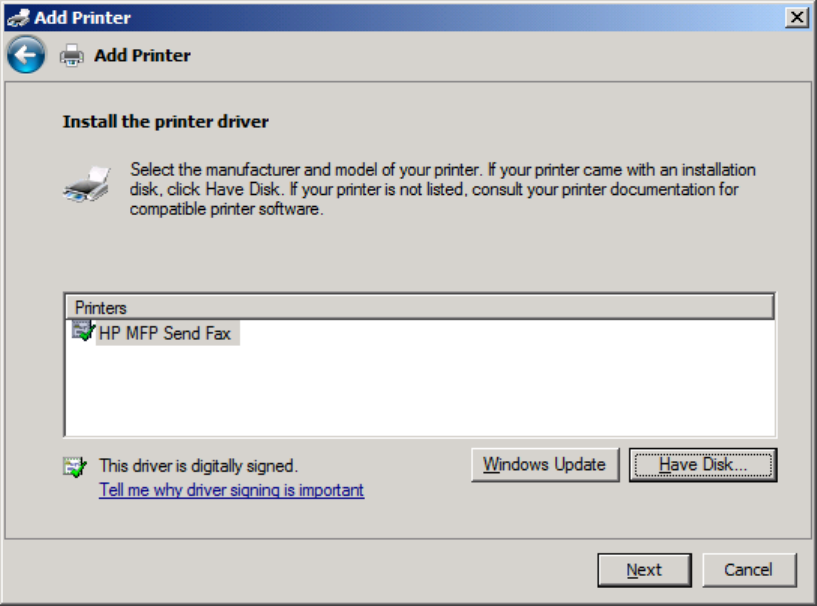Close the Add Printer window
The width and height of the screenshot is (817, 606).
pos(797,17)
